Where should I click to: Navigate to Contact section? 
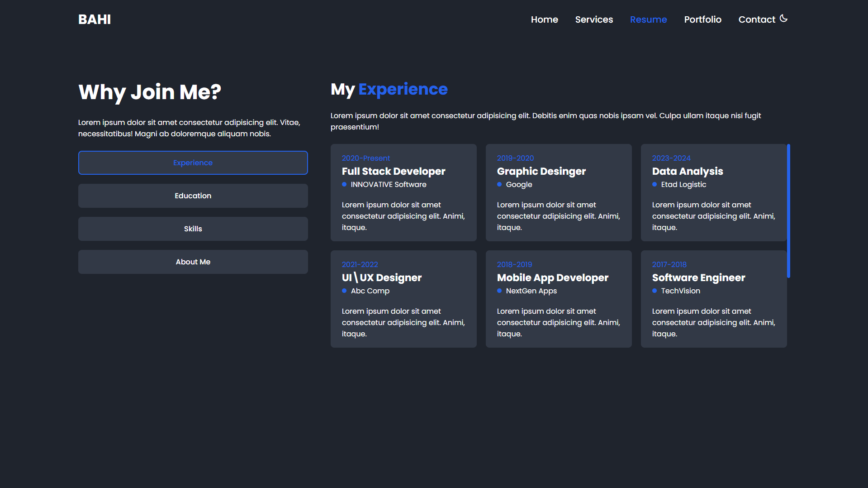click(x=756, y=19)
